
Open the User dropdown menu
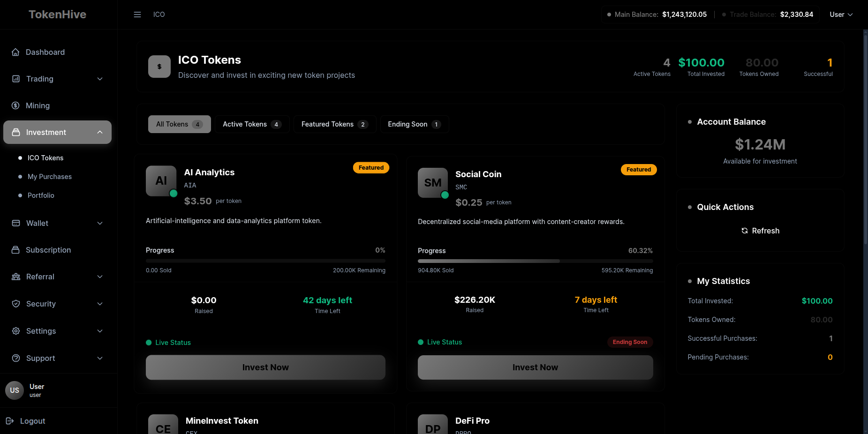click(x=841, y=15)
